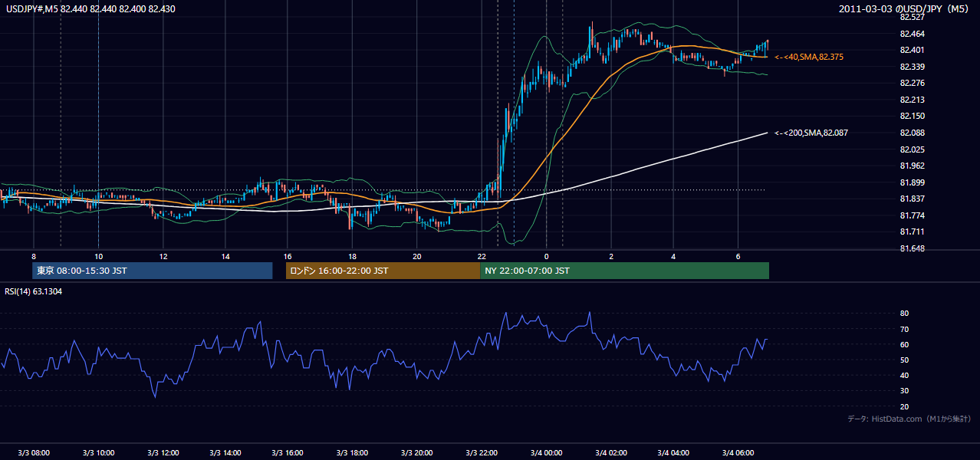This screenshot has height=460, width=980.
Task: Click price axis value 82.339
Action: [x=913, y=67]
